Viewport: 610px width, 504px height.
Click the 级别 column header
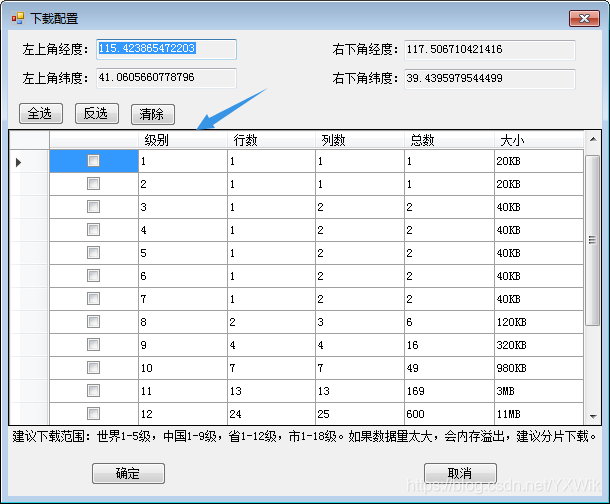pos(183,140)
